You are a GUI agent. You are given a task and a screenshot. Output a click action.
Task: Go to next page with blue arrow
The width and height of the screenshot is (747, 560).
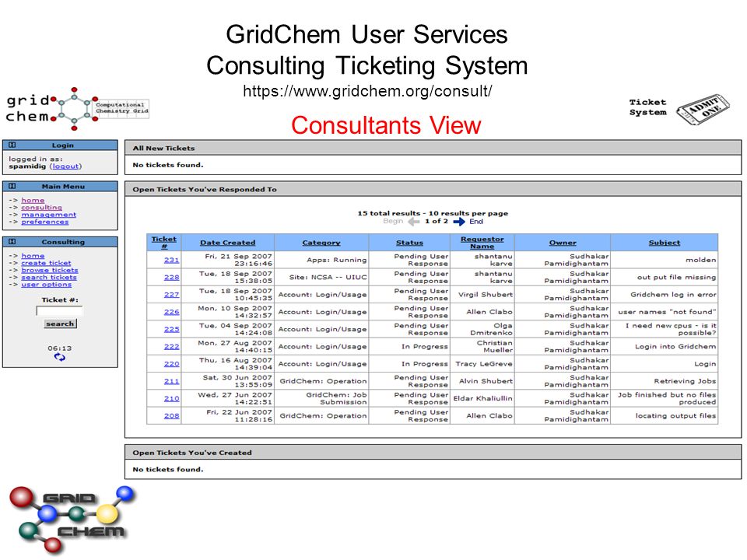[x=459, y=222]
